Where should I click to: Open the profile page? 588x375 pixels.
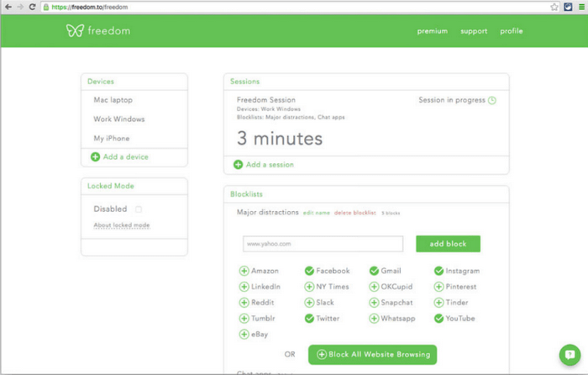[511, 31]
